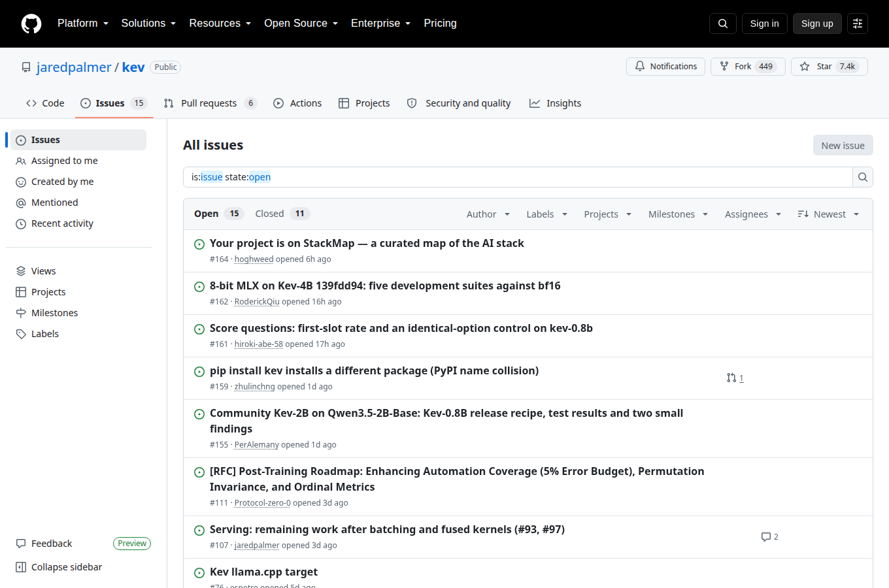Click the open-issue icon beside Serving issue
889x588 pixels.
click(199, 531)
